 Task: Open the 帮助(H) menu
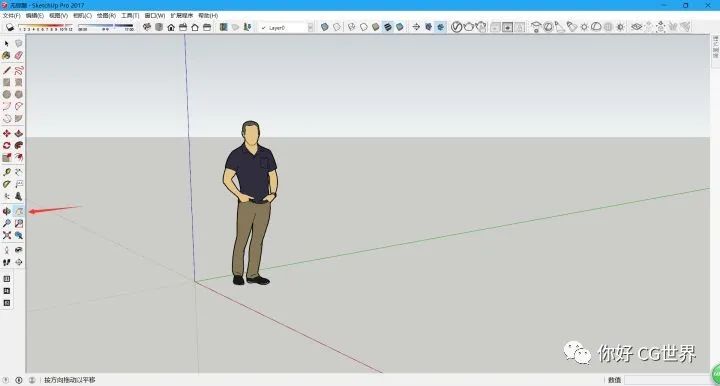[208, 16]
